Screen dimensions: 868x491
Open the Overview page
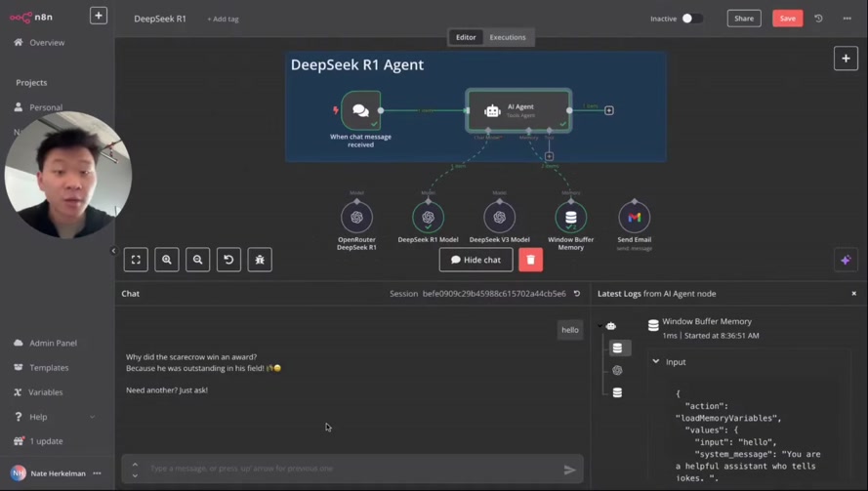(x=39, y=43)
